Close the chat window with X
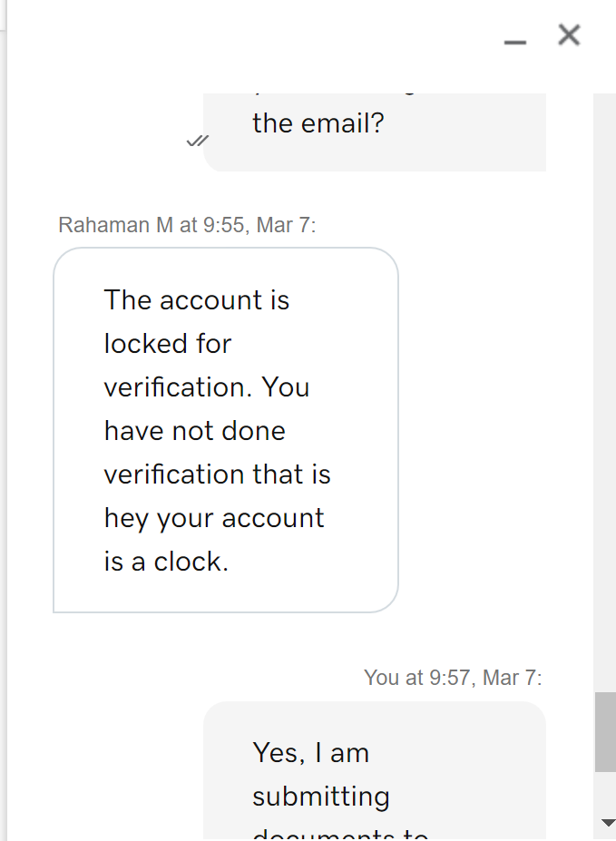The height and width of the screenshot is (841, 616). pos(569,35)
